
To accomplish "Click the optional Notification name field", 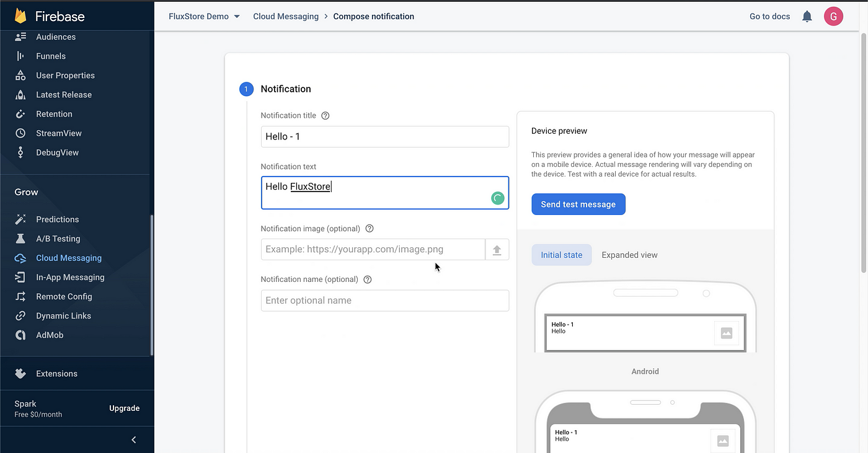I will click(x=385, y=301).
